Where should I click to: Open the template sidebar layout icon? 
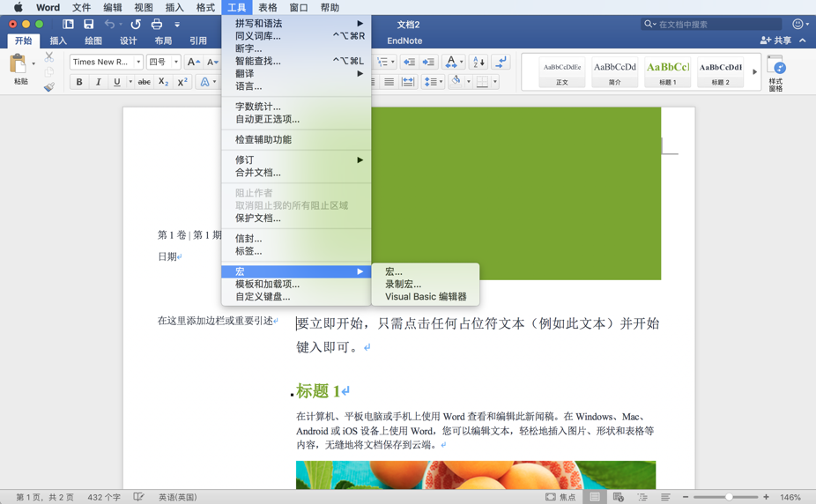[x=68, y=24]
